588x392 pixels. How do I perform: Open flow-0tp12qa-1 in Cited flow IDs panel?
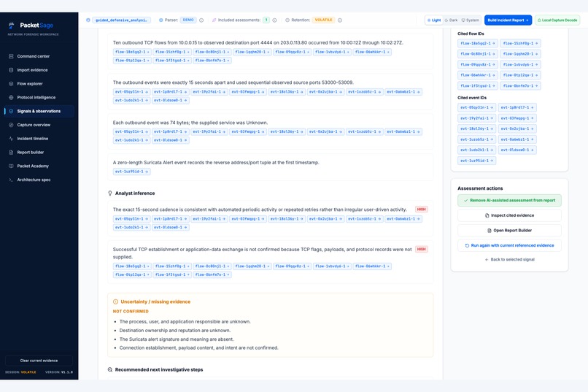520,75
